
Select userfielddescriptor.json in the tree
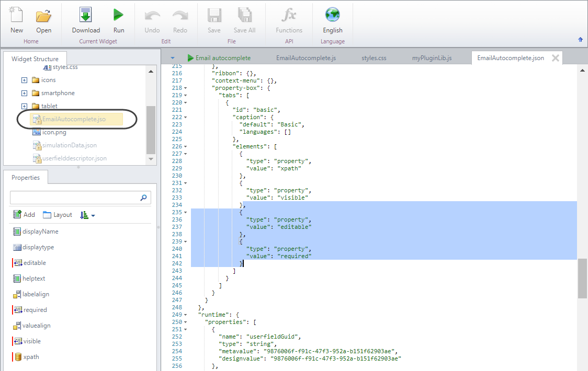(70, 158)
